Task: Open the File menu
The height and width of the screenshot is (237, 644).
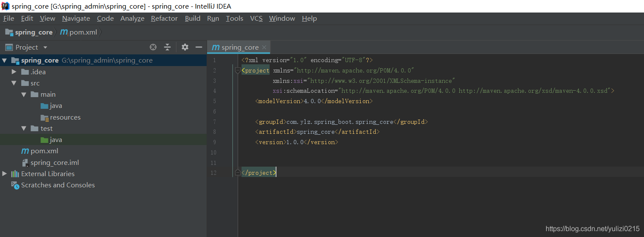Action: pyautogui.click(x=9, y=18)
